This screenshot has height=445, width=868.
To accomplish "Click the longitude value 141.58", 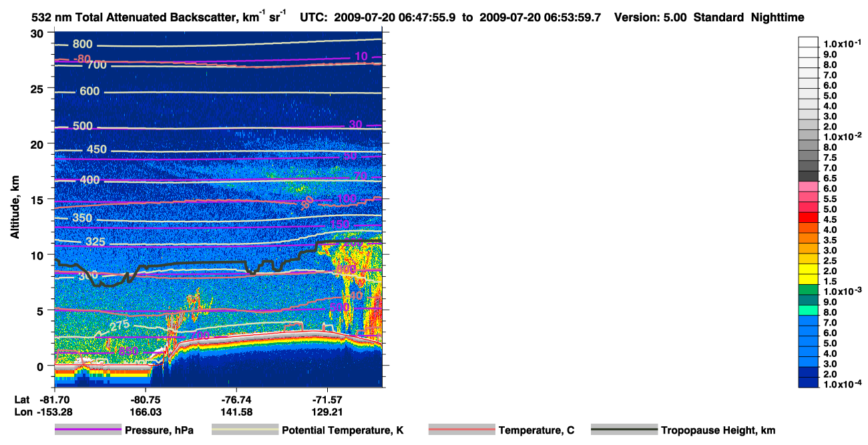I will tap(236, 412).
